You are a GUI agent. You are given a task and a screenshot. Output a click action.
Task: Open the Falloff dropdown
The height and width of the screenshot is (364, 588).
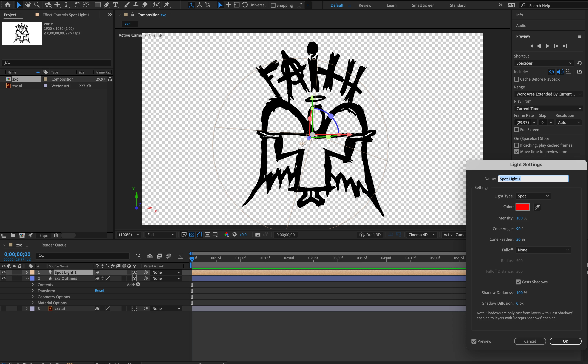pos(543,250)
